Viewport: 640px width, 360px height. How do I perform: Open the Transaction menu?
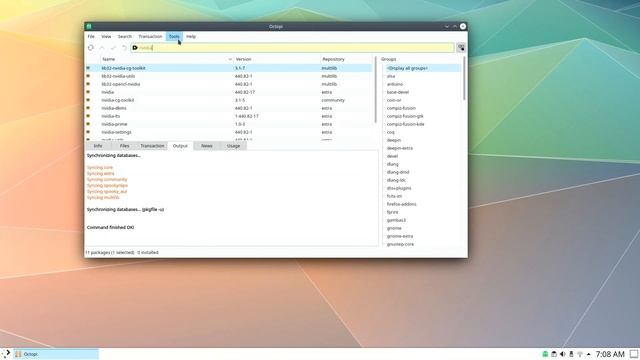point(150,36)
